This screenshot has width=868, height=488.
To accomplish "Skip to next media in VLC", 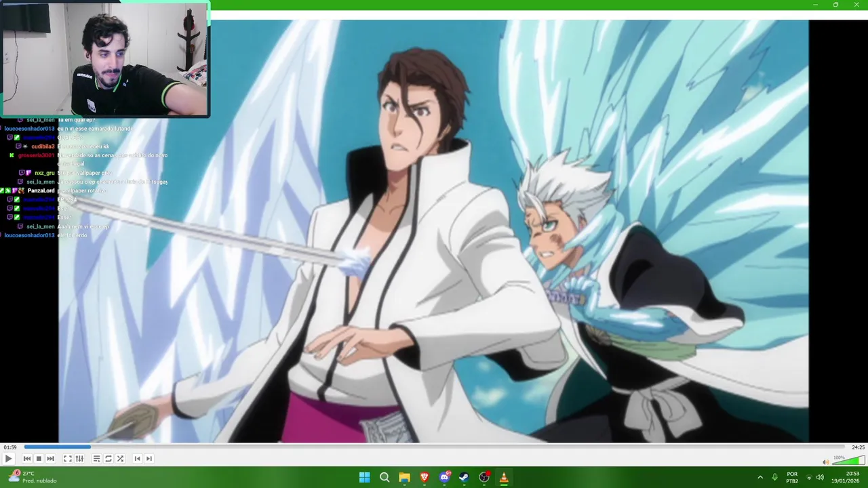I will [50, 459].
